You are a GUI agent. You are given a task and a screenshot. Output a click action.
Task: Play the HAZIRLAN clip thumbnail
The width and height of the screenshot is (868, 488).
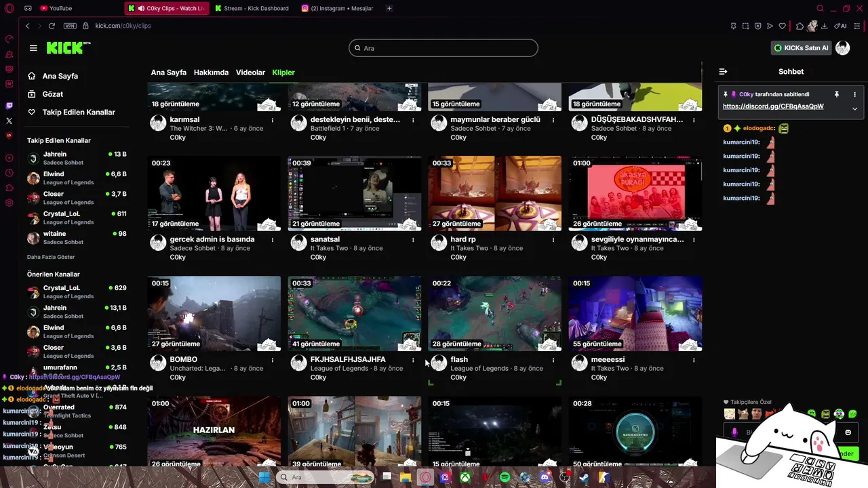(x=214, y=431)
